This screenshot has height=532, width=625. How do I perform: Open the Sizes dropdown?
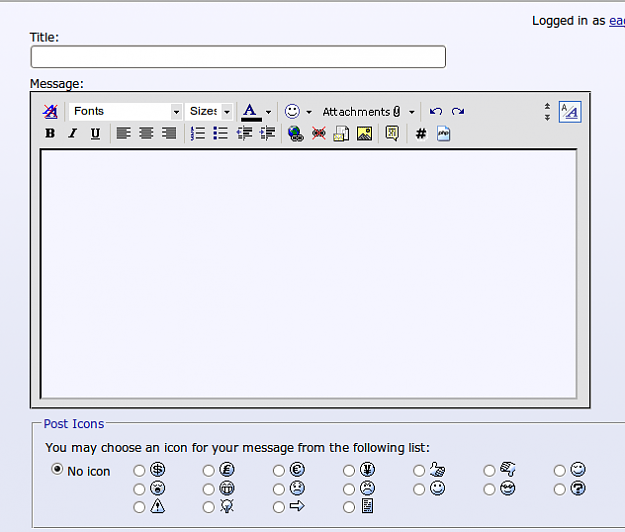[x=209, y=112]
